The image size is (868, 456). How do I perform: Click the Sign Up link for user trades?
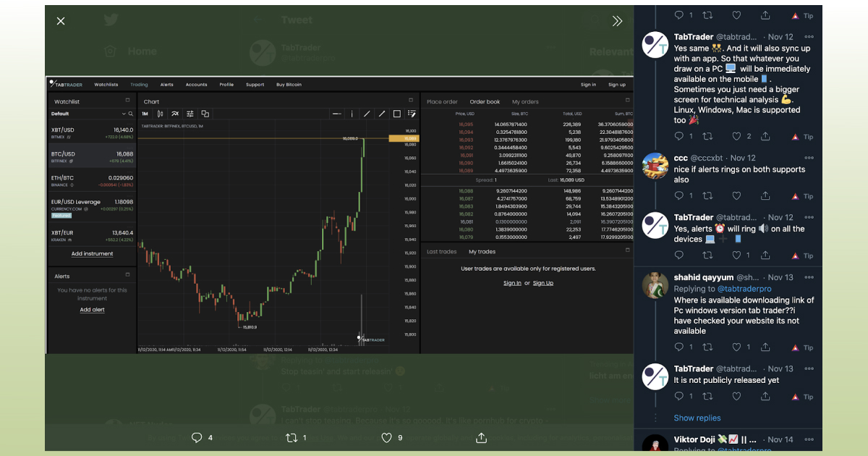click(x=543, y=282)
